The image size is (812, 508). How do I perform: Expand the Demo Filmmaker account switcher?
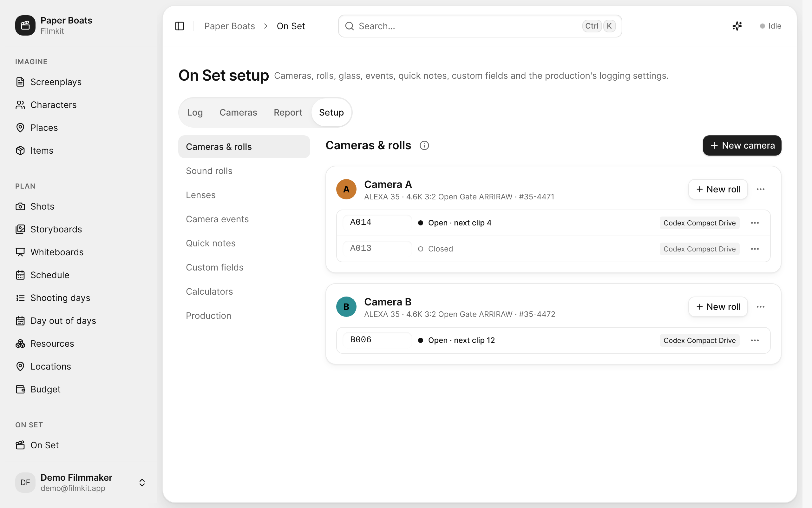(x=81, y=483)
